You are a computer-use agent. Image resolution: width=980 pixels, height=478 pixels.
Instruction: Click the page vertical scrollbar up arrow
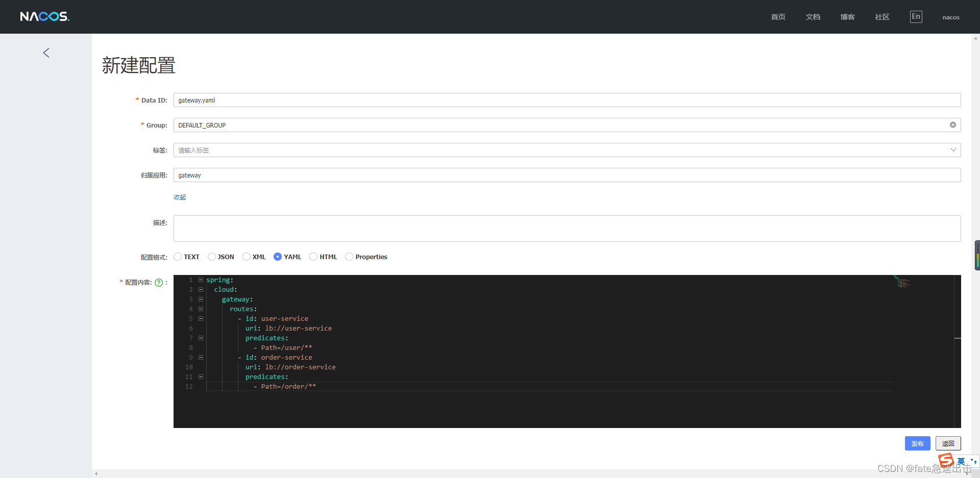pyautogui.click(x=975, y=38)
